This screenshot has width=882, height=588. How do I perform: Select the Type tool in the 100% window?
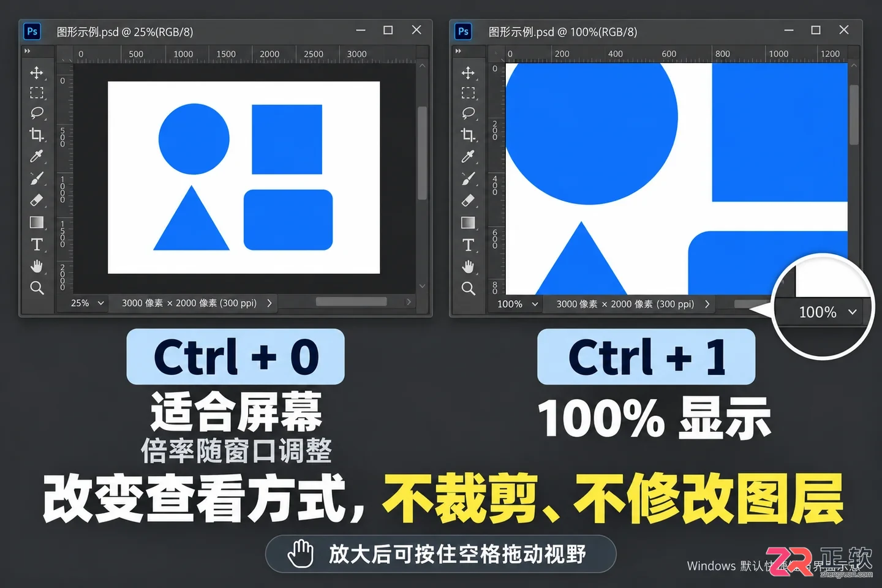468,244
